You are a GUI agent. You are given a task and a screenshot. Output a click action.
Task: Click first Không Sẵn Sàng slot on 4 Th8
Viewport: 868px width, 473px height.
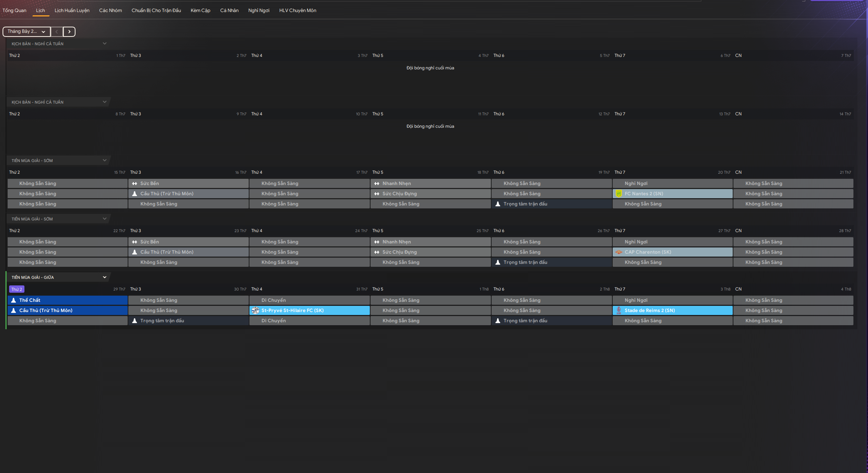794,300
